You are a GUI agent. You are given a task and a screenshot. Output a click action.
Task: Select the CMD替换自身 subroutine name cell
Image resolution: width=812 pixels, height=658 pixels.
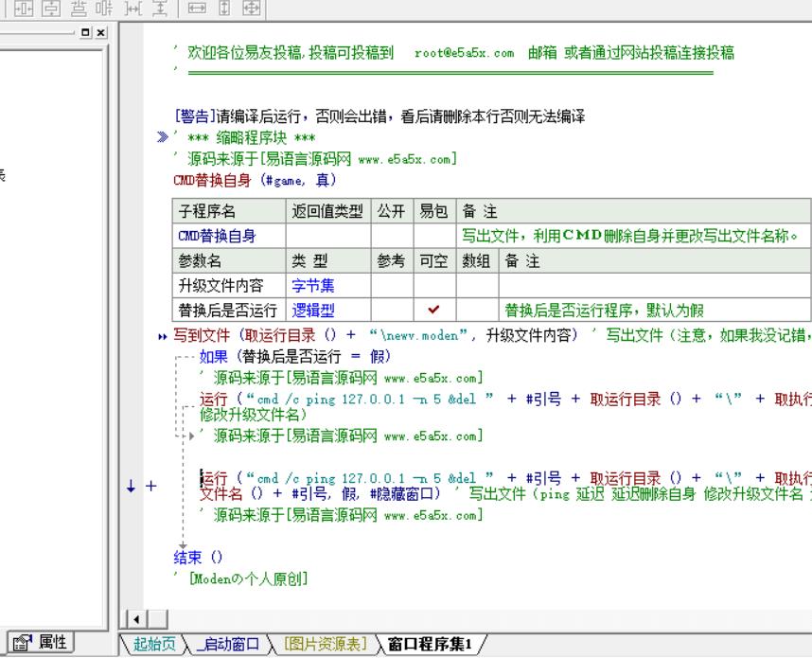pyautogui.click(x=229, y=237)
